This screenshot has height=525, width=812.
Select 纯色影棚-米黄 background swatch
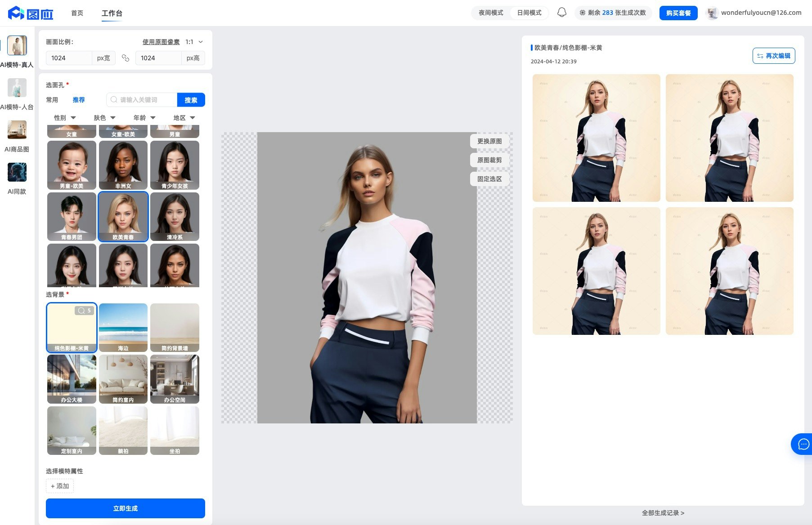click(x=72, y=328)
